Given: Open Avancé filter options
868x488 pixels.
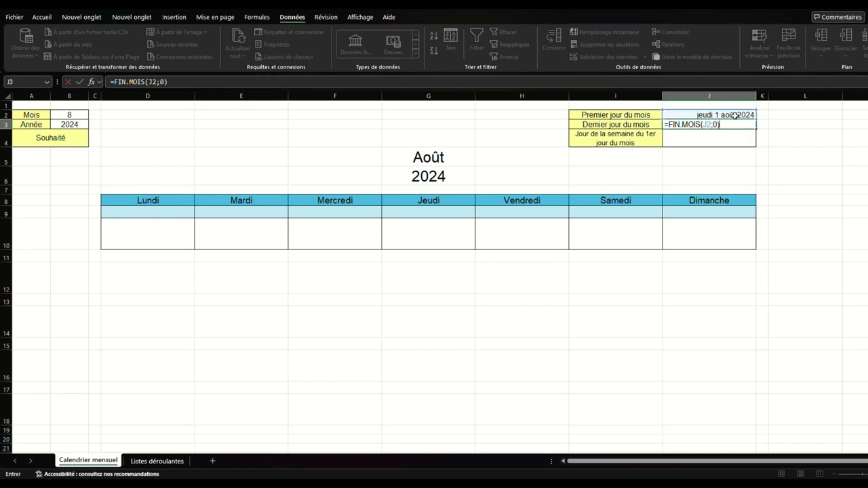Looking at the screenshot, I should coord(504,57).
